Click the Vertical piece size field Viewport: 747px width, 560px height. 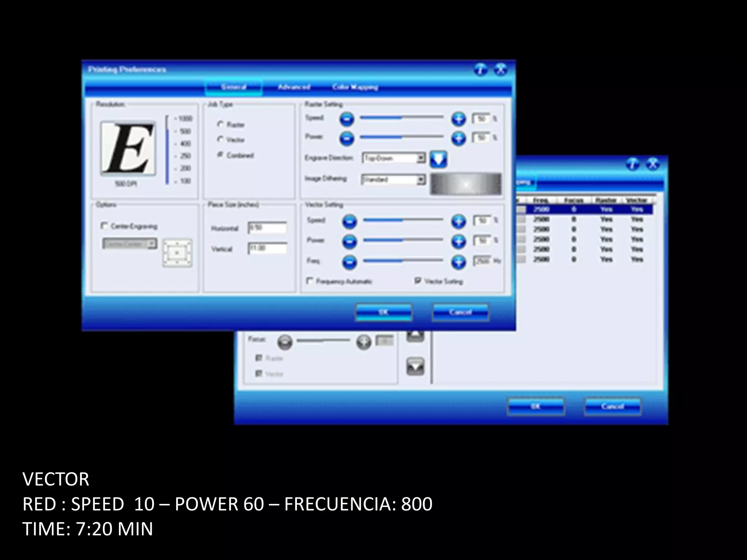tap(267, 248)
